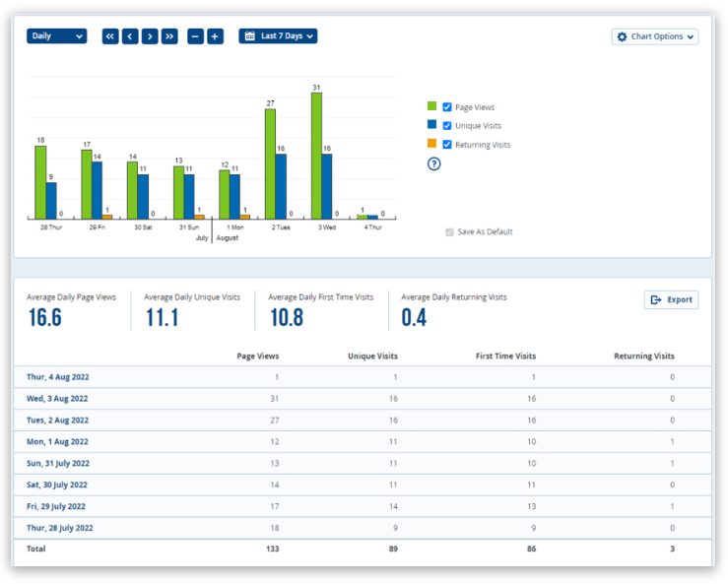Click the First Time Visits column header
The image size is (728, 584).
coord(505,357)
